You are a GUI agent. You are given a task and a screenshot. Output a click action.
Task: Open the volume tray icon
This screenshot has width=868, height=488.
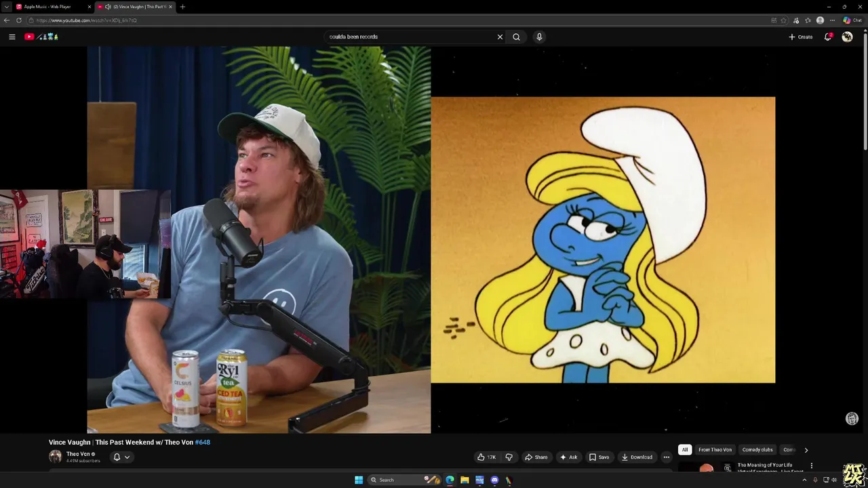coord(834,480)
